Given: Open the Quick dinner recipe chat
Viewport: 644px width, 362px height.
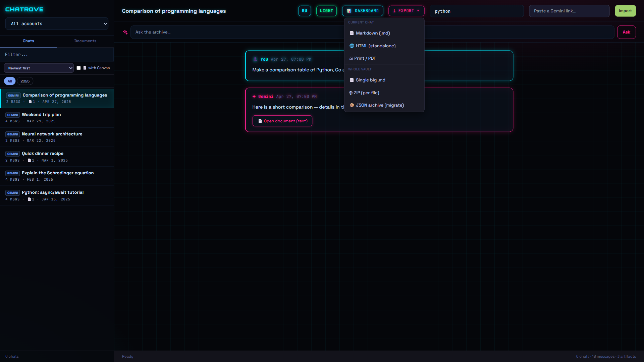Looking at the screenshot, I should pyautogui.click(x=57, y=157).
